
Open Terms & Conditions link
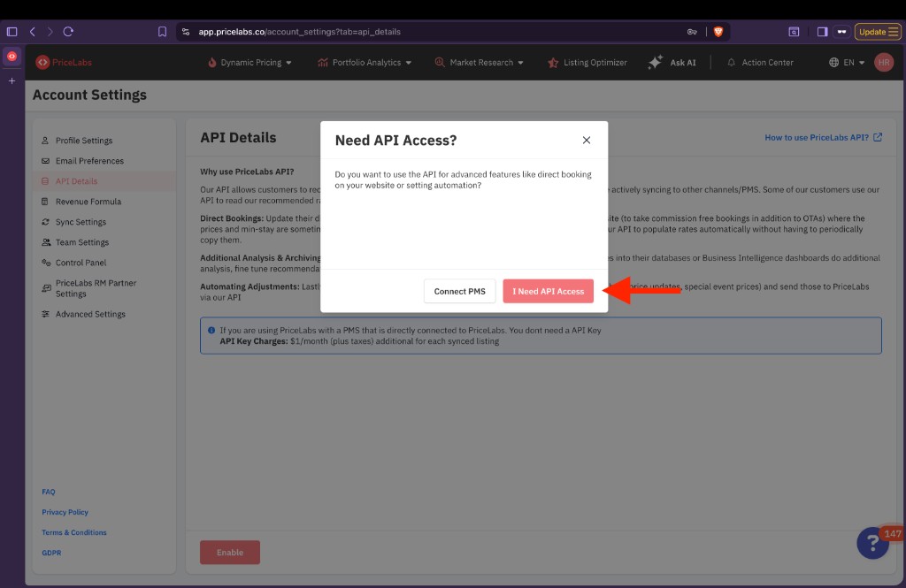tap(74, 532)
